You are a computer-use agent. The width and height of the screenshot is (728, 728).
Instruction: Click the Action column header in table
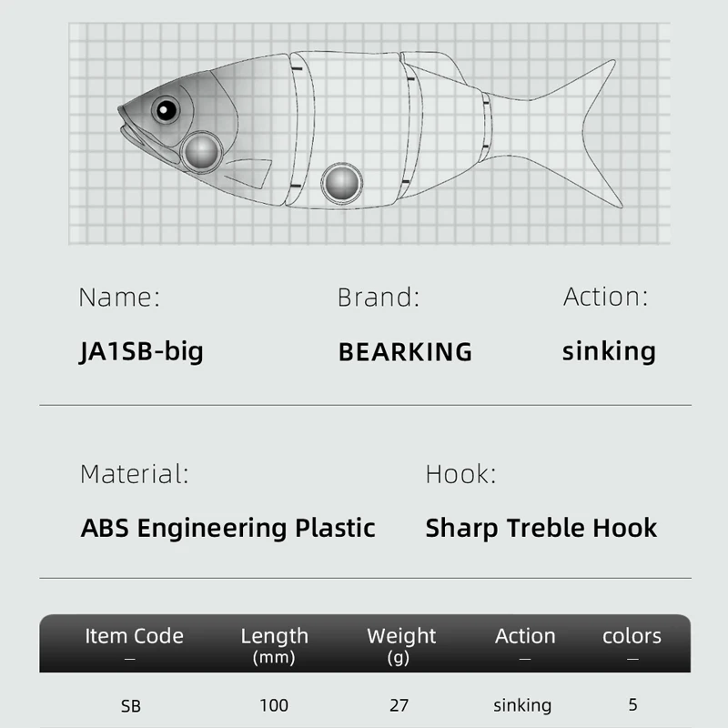525,637
